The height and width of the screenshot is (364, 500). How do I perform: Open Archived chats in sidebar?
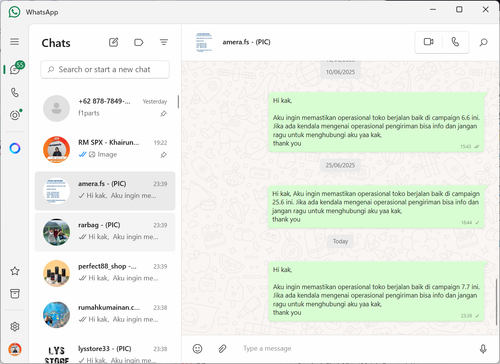point(15,294)
